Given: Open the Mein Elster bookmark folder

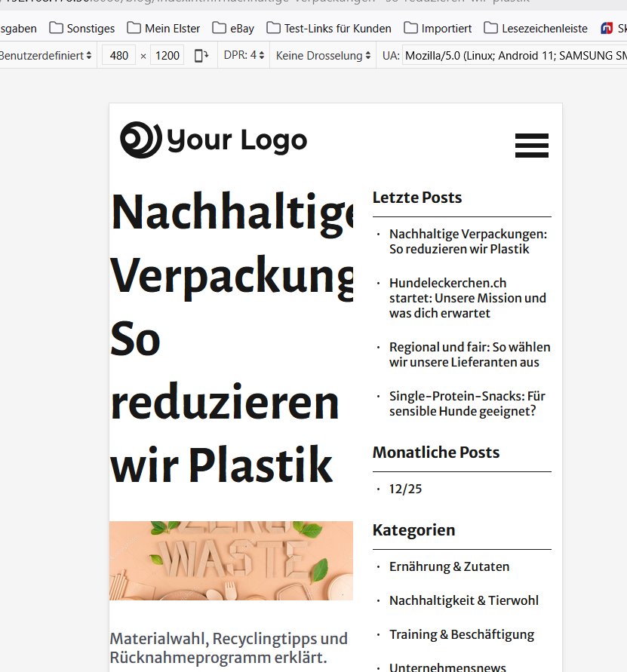Looking at the screenshot, I should pyautogui.click(x=164, y=29).
